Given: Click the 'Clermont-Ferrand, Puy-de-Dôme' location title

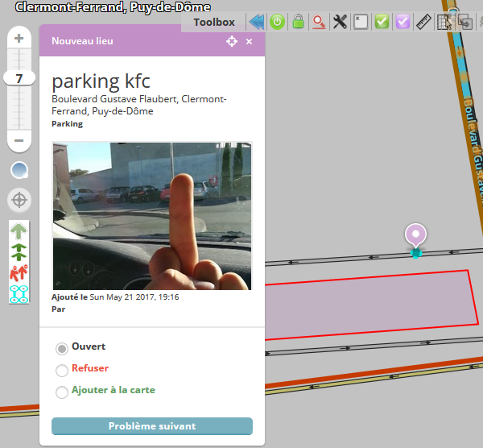Looking at the screenshot, I should point(113,7).
